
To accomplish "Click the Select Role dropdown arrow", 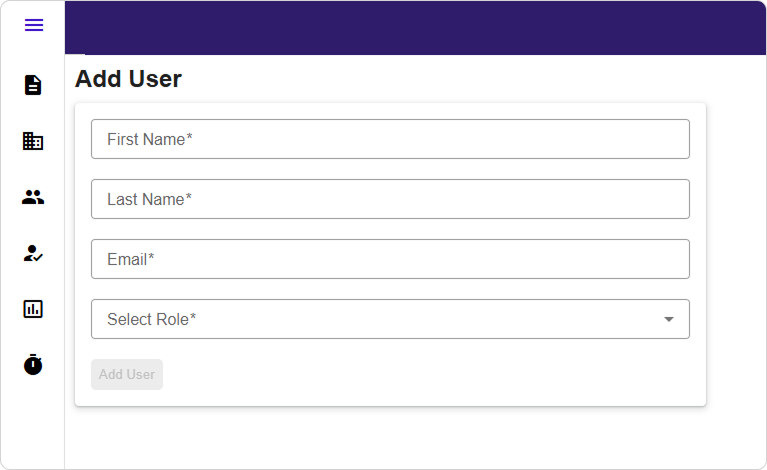I will coord(669,319).
